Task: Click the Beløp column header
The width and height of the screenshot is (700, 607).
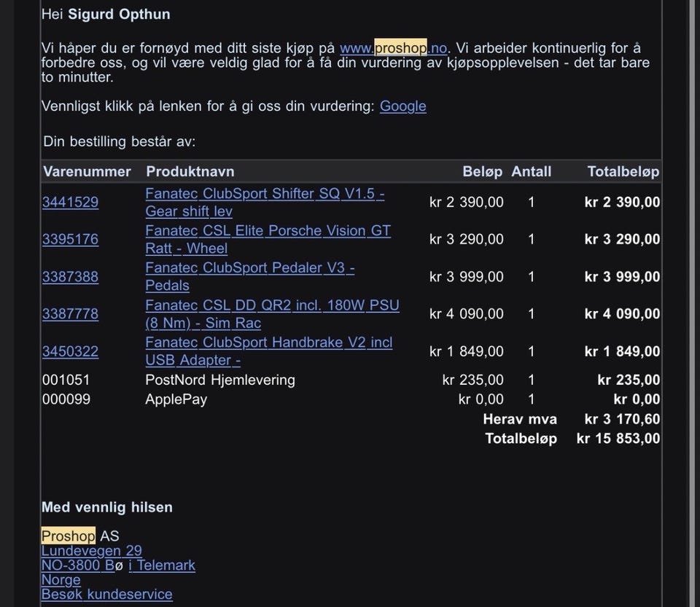Action: 483,172
